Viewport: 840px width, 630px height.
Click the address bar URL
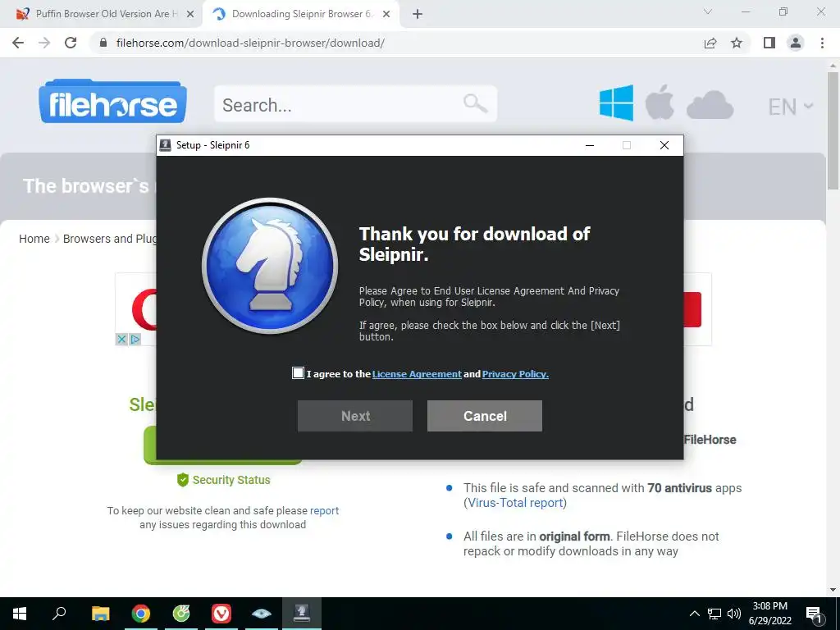click(250, 43)
